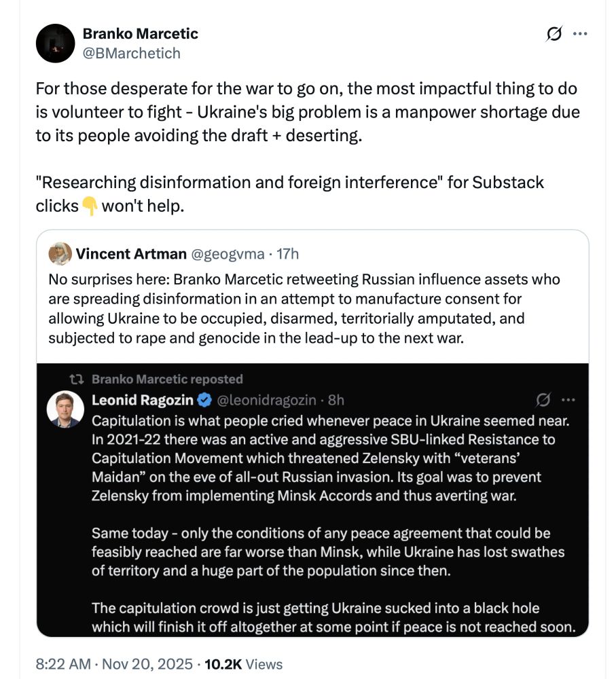Click the Branko Marcetic display name
Image resolution: width=616 pixels, height=679 pixels.
(x=139, y=33)
